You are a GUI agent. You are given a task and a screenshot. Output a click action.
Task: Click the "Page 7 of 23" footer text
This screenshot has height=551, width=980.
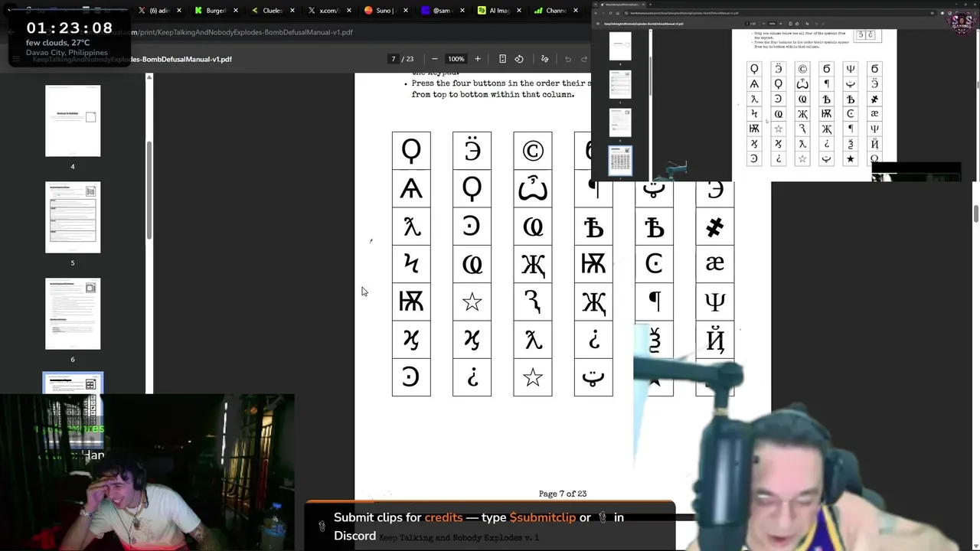563,494
